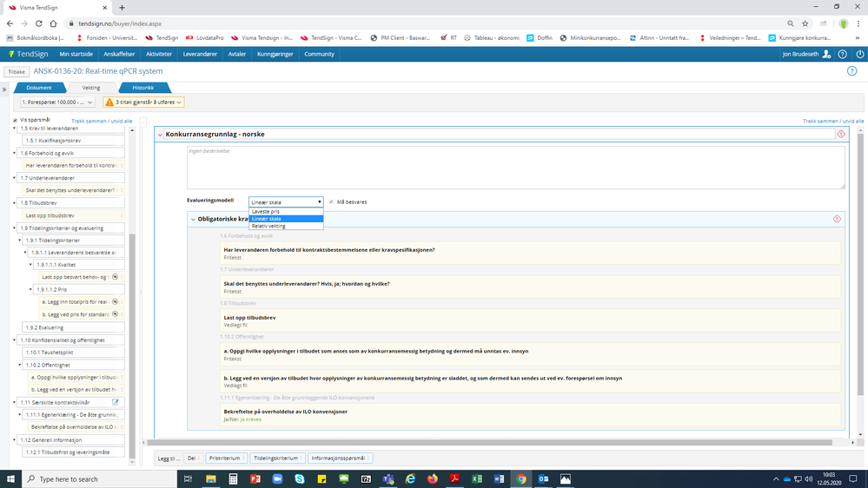Open Outlook from the taskbar
This screenshot has height=488, width=868.
543,479
